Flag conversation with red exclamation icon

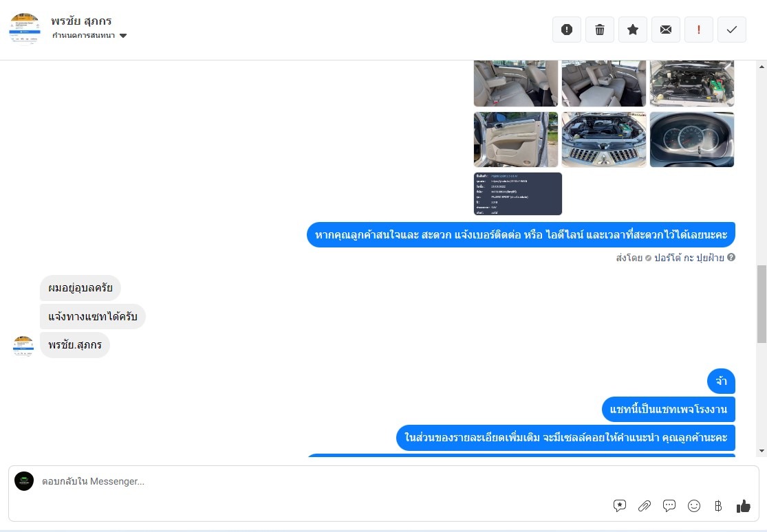point(698,30)
